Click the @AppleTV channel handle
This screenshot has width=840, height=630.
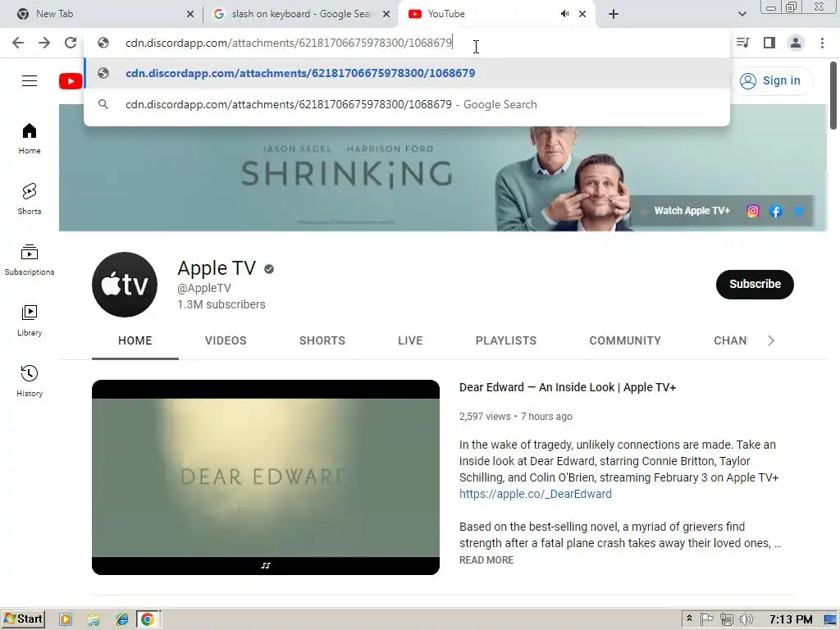(x=204, y=288)
